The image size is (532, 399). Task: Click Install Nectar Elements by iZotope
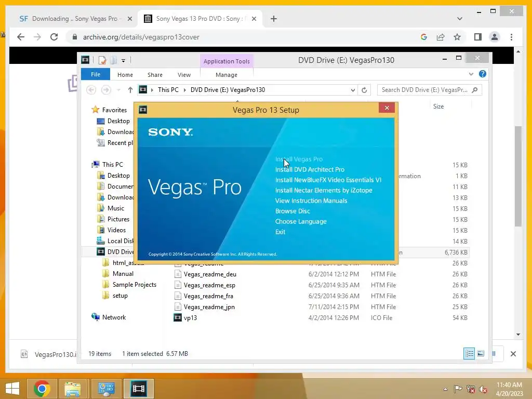[x=324, y=190]
